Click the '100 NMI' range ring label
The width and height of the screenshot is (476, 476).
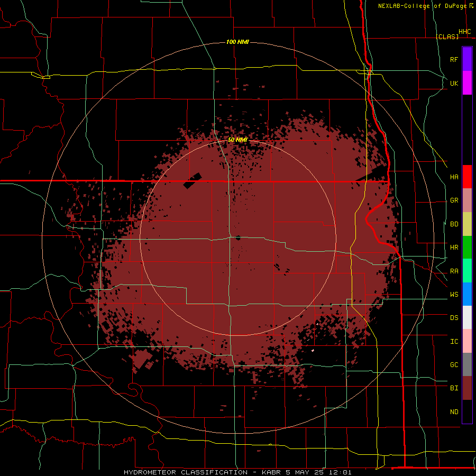click(x=237, y=42)
